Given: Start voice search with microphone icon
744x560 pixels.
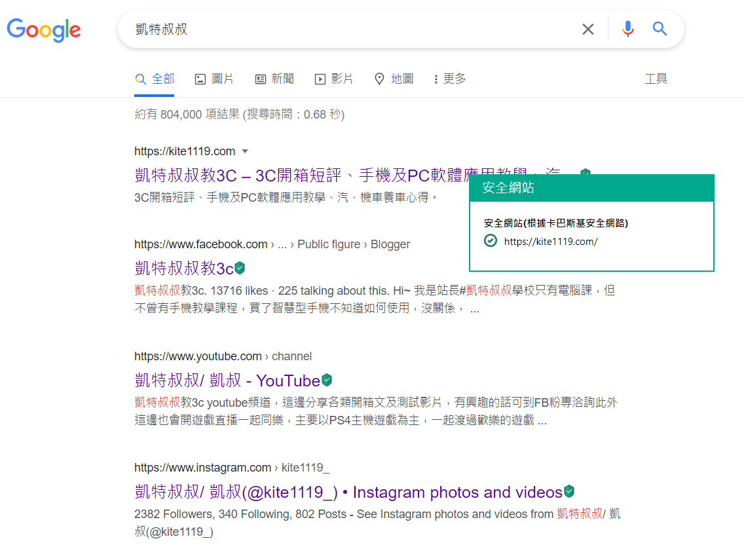Looking at the screenshot, I should click(x=627, y=29).
